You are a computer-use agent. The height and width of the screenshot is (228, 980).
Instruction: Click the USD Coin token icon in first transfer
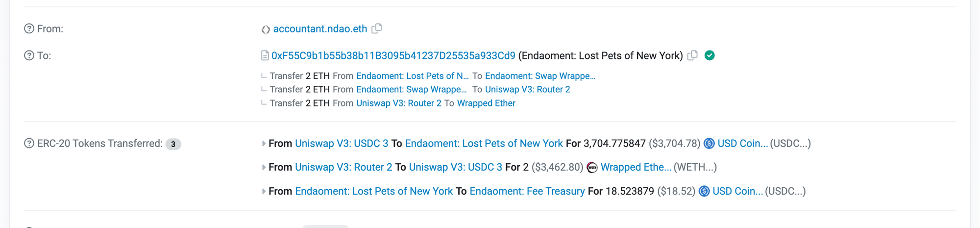pos(709,144)
